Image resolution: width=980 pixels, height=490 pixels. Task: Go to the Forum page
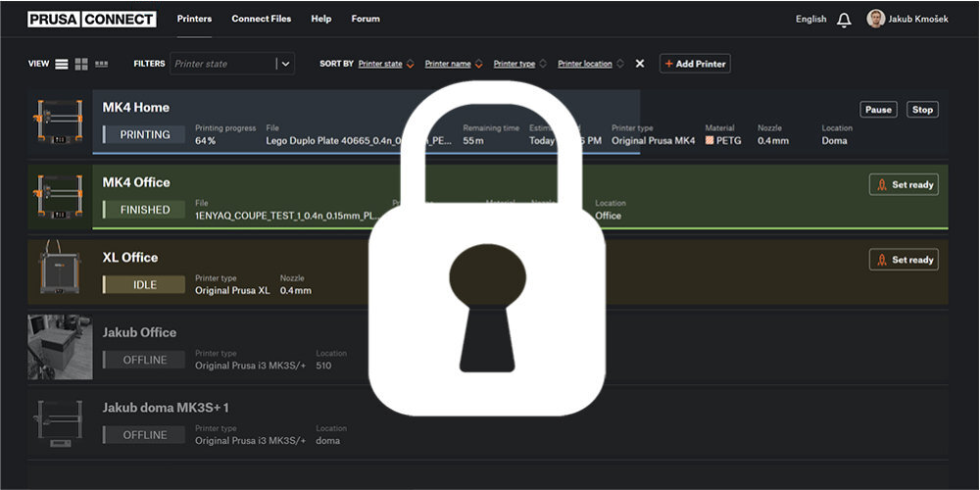(366, 19)
